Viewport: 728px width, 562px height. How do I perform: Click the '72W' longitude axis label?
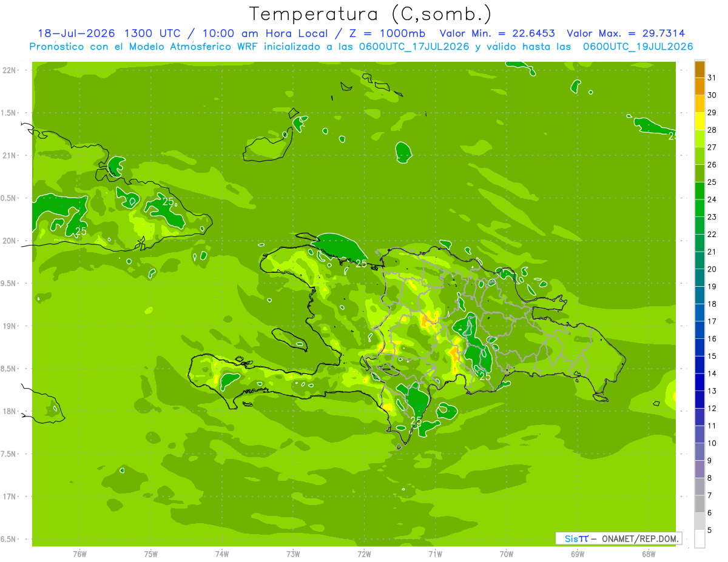364,554
